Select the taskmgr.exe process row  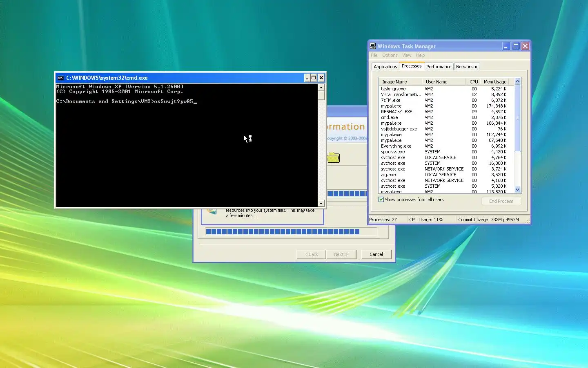click(446, 89)
